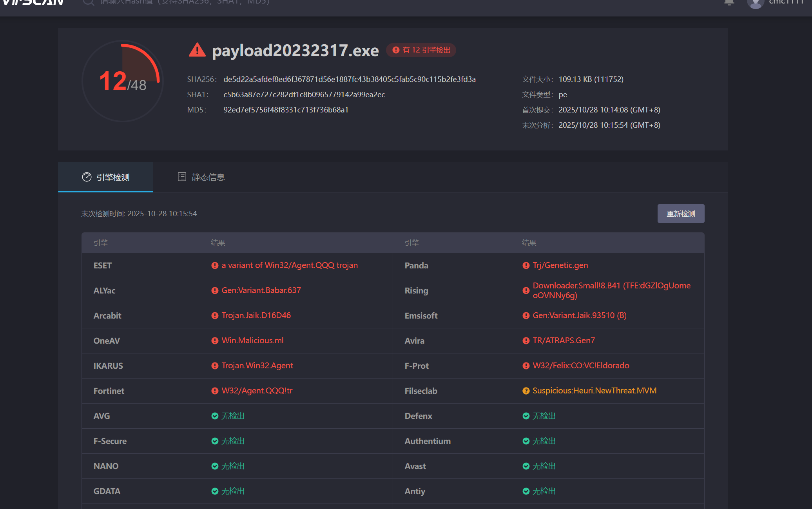
Task: Click ESET's red alert icon
Action: pos(215,266)
